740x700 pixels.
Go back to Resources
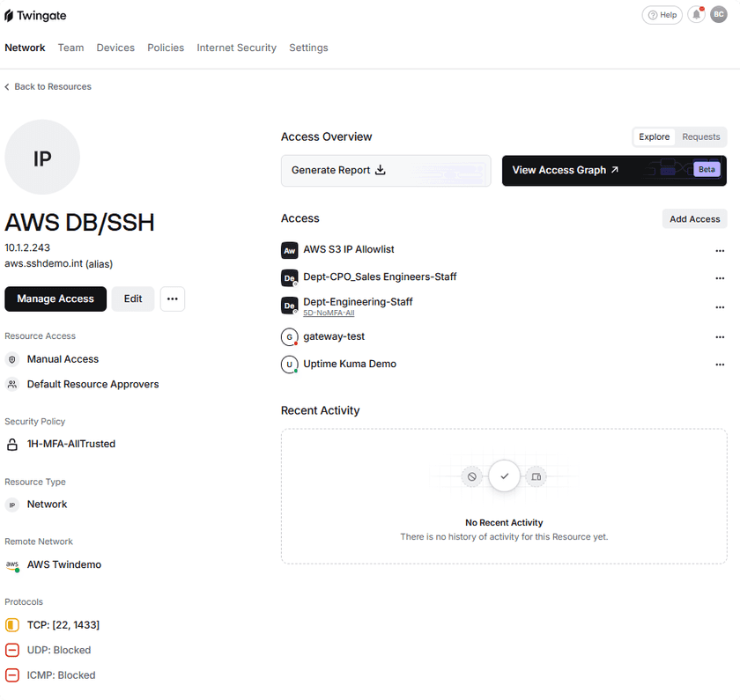(x=48, y=87)
